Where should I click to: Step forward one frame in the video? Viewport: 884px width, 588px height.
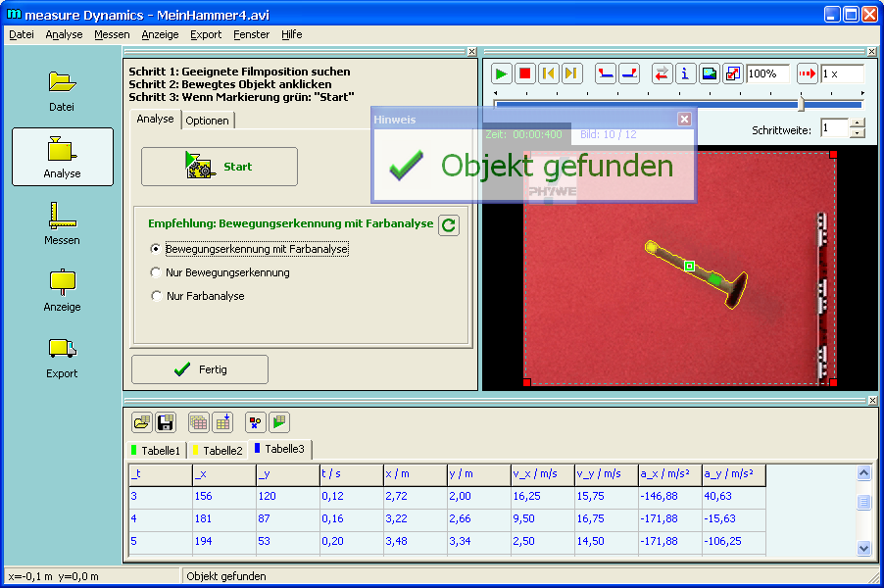tap(571, 73)
